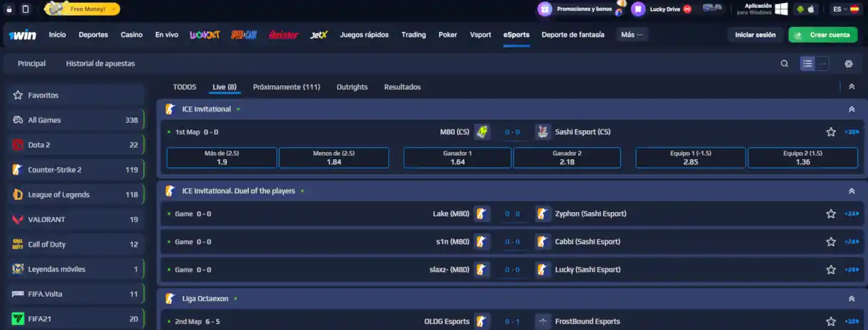Open the Deportes section
Viewport: 868px width, 330px height.
click(x=93, y=35)
